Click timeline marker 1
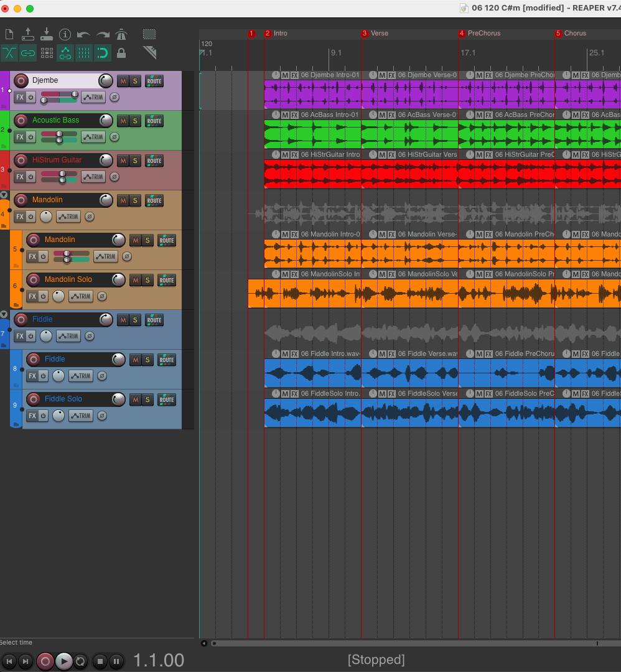621x672 pixels. click(x=251, y=34)
